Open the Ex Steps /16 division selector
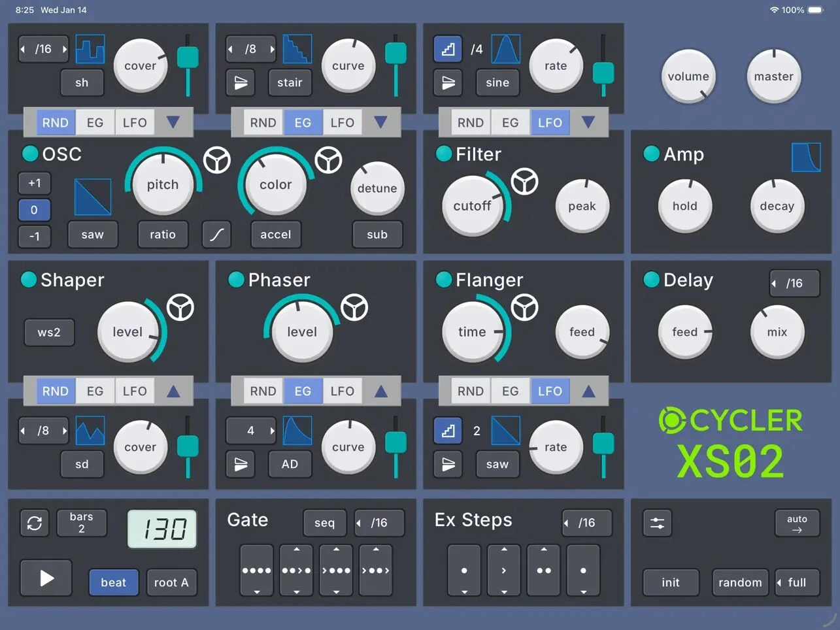Viewport: 840px width, 630px height. pos(587,523)
